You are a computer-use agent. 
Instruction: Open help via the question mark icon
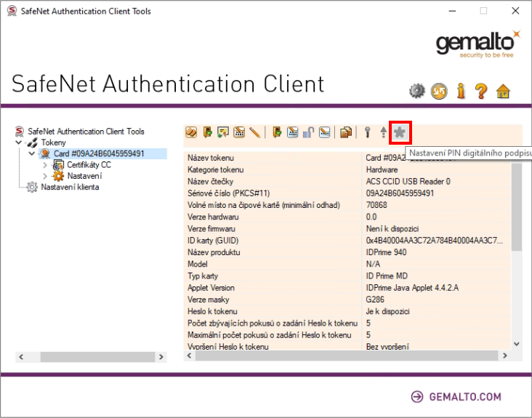point(481,91)
